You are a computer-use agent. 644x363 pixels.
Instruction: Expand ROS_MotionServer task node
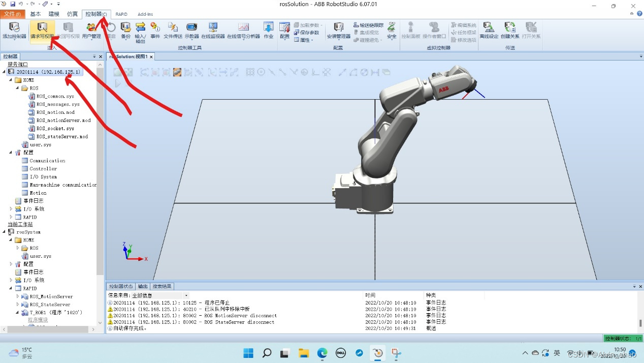point(17,296)
